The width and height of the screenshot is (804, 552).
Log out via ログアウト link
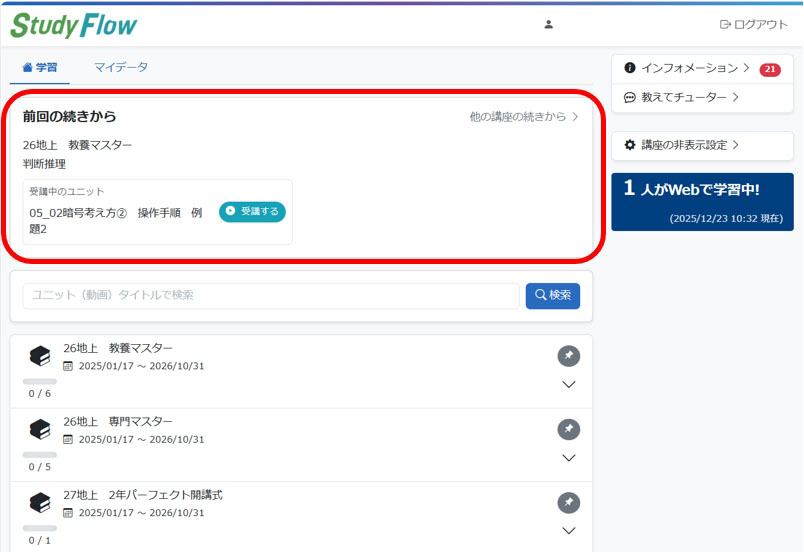pos(754,25)
